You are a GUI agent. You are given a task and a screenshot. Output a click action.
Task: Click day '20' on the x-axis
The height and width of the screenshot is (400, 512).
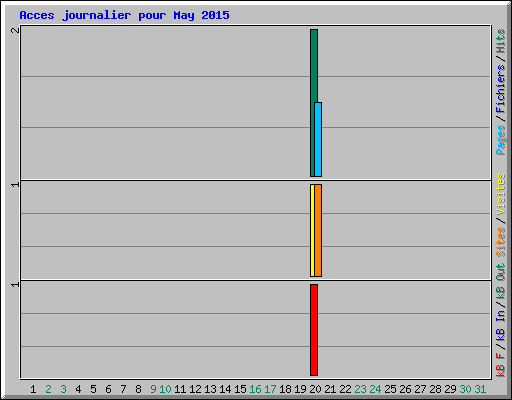[x=315, y=389]
